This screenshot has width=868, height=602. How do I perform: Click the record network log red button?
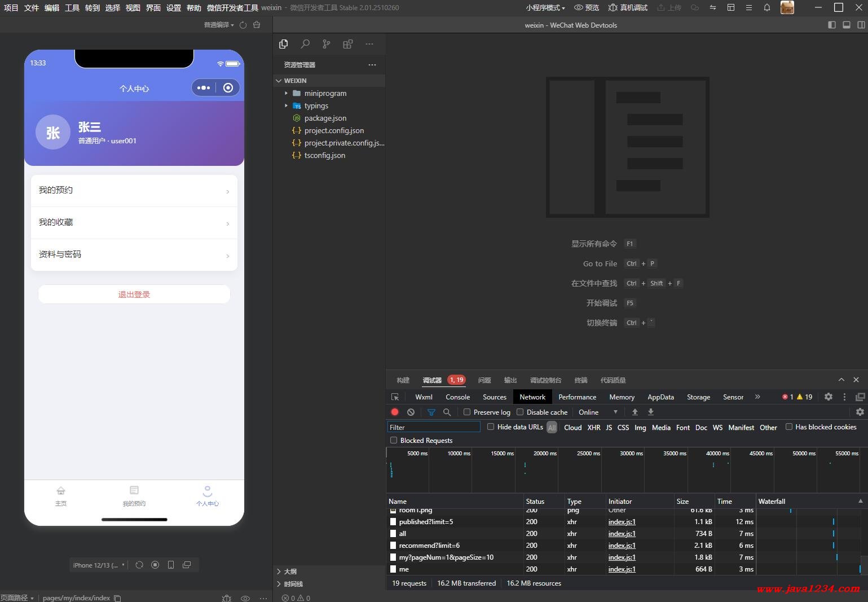(395, 412)
